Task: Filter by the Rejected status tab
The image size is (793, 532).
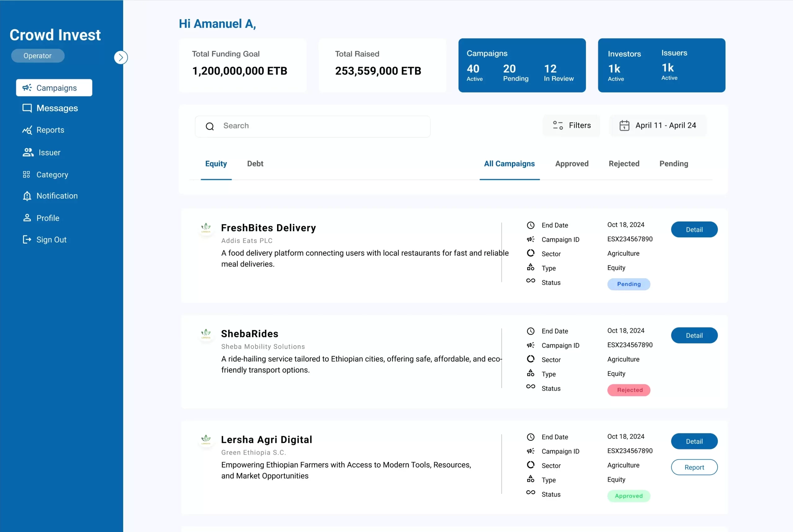Action: tap(624, 164)
